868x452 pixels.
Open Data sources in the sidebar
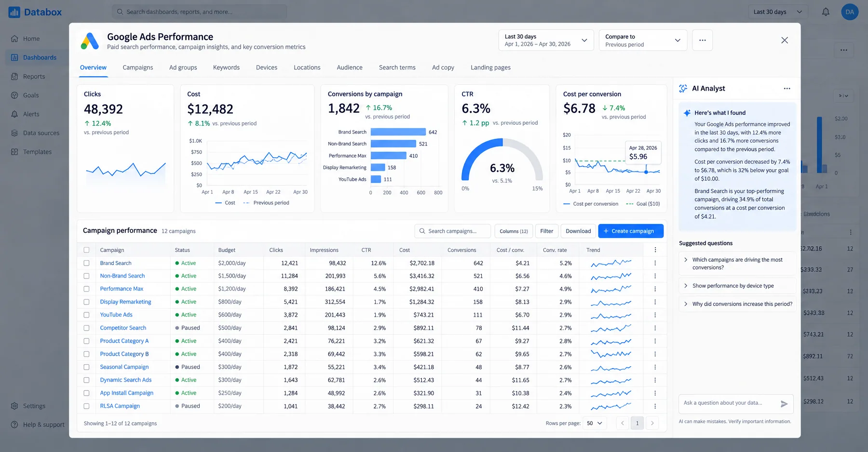(41, 133)
